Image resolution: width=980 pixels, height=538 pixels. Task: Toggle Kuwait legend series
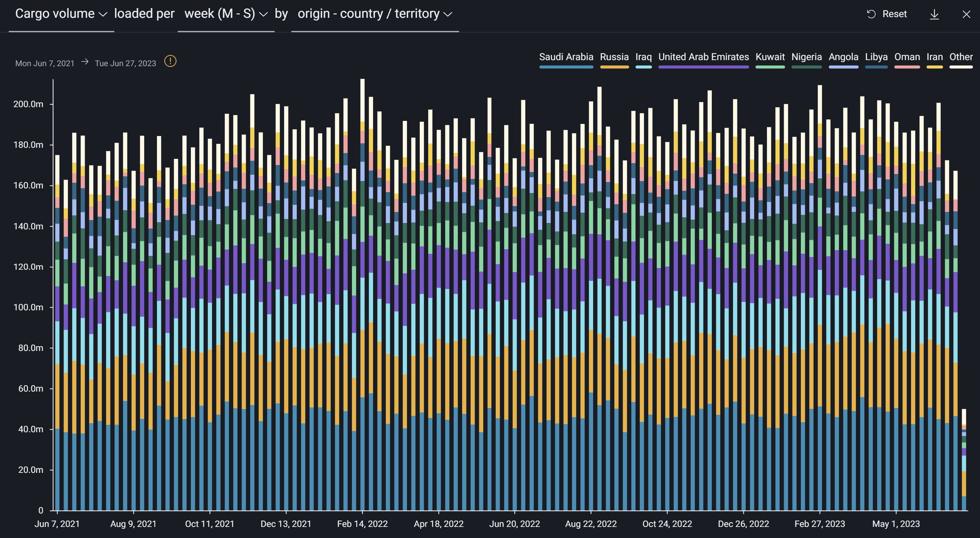770,60
